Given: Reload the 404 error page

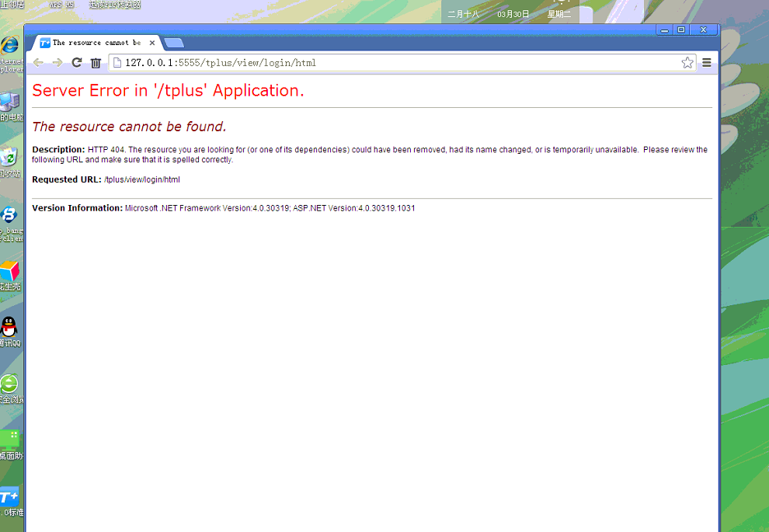Looking at the screenshot, I should pos(76,63).
